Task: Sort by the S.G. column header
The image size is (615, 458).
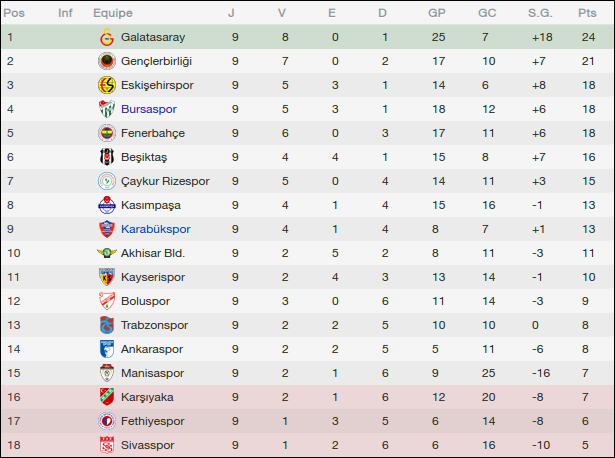Action: point(540,13)
